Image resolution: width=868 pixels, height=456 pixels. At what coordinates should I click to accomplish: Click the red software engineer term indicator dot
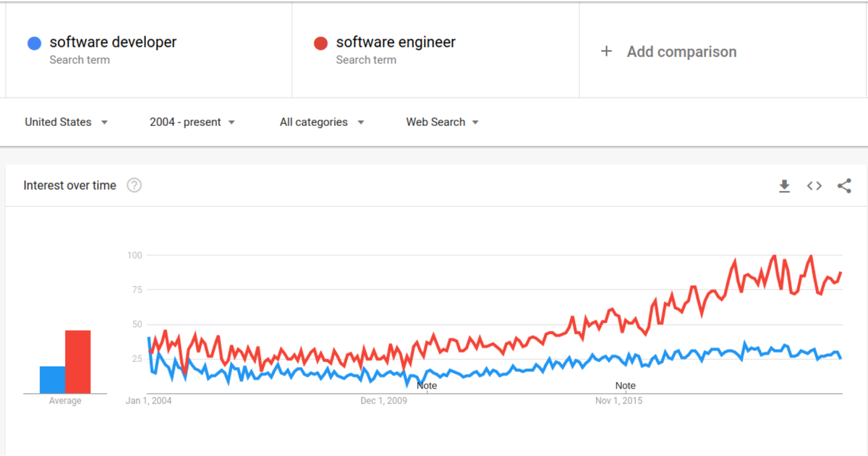point(321,43)
